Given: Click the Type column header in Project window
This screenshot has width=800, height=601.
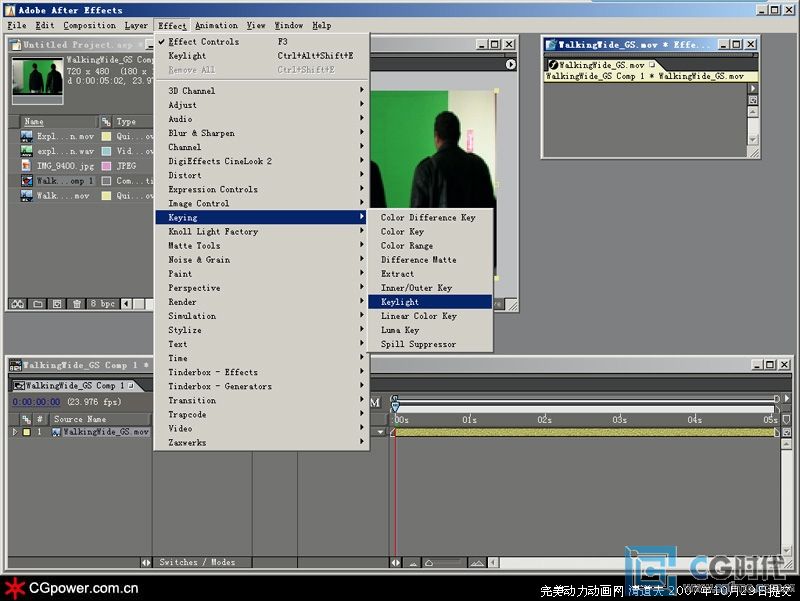Looking at the screenshot, I should (132, 121).
